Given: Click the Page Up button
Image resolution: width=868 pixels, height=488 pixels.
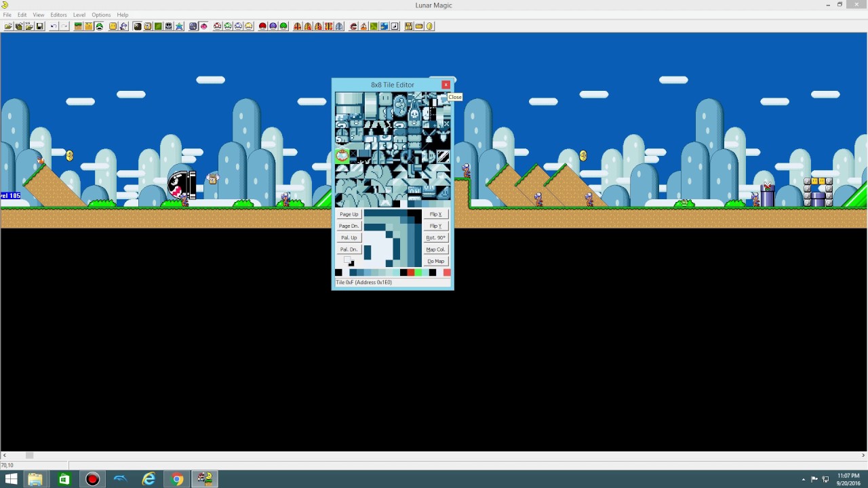Looking at the screenshot, I should (x=349, y=214).
